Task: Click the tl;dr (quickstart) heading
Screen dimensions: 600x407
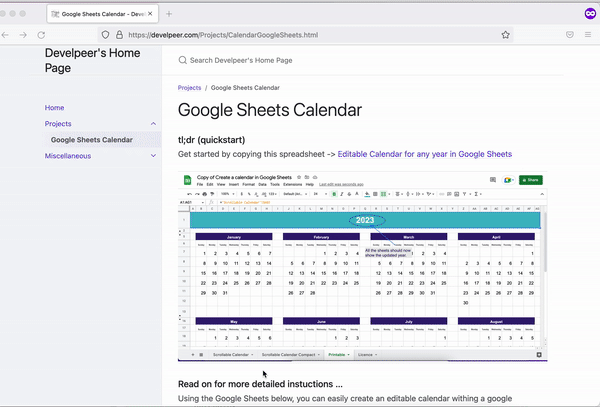Action: pos(211,140)
